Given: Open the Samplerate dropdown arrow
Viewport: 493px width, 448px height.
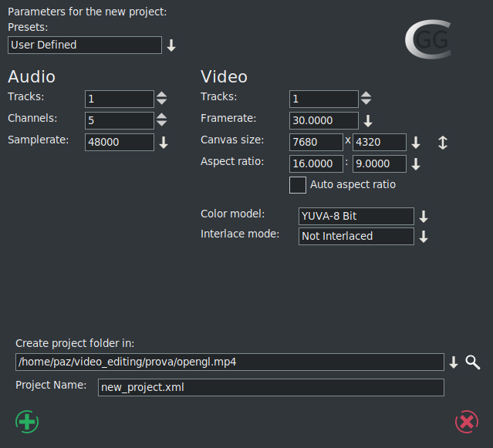Looking at the screenshot, I should pyautogui.click(x=163, y=143).
